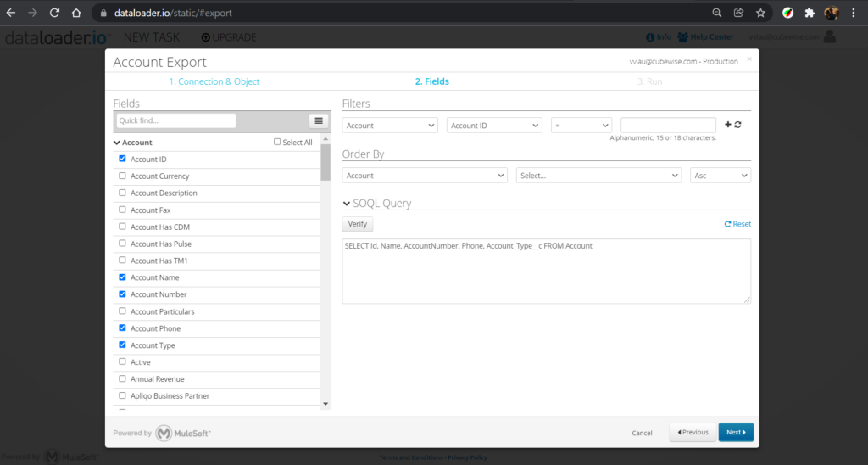Click the browser home icon
Viewport: 868px width, 465px height.
76,13
